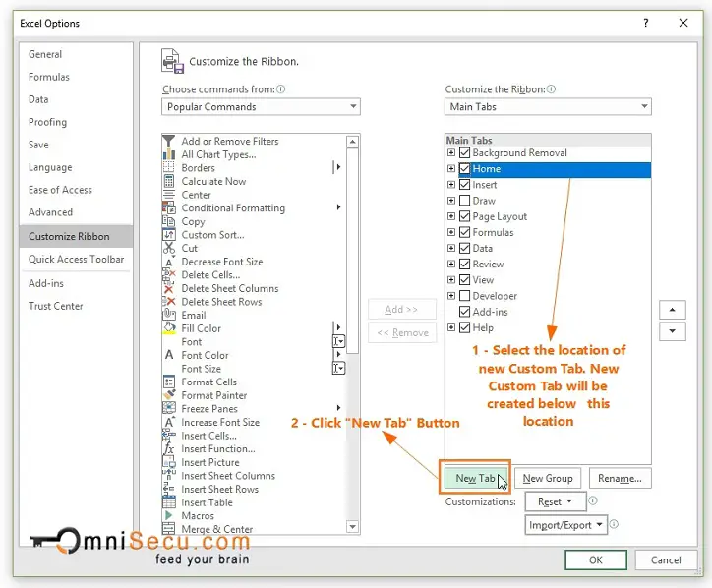Click the Calculate Now calculator icon
The width and height of the screenshot is (712, 588).
click(x=168, y=181)
